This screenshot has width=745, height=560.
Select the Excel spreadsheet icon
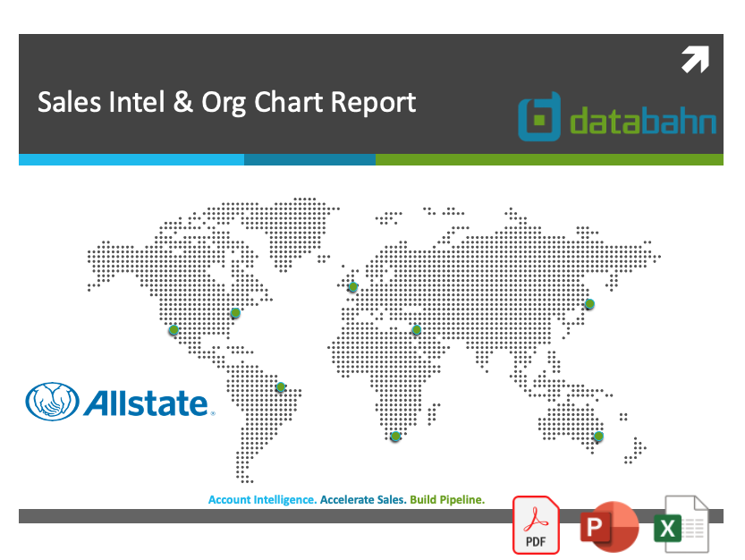click(x=682, y=524)
